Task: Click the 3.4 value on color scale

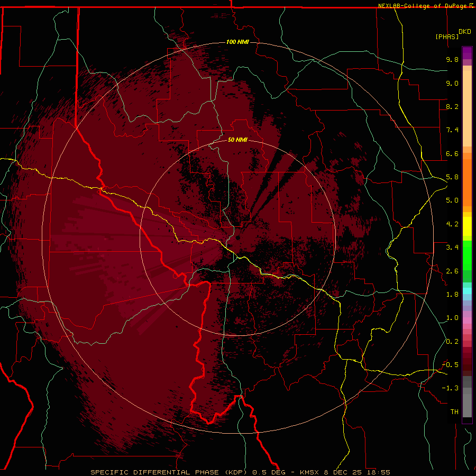Action: tap(452, 248)
